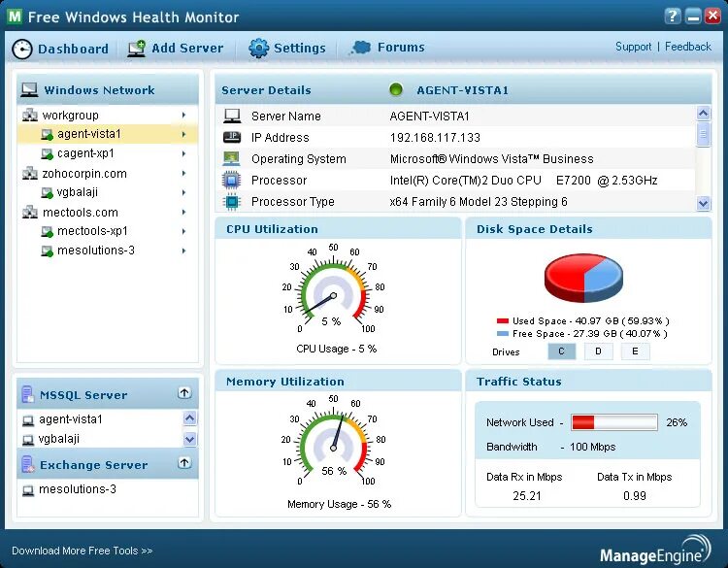The image size is (728, 568).
Task: Click the Server Name row monitor icon
Action: 232,116
